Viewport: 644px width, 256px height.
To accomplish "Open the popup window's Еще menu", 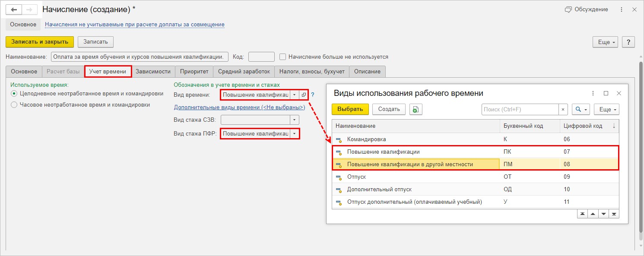I will pyautogui.click(x=606, y=109).
